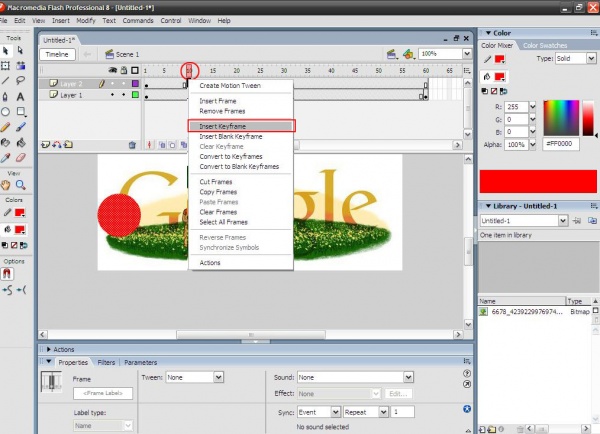The width and height of the screenshot is (600, 434).
Task: Click the fill color red swatch in Color Mixer
Action: pyautogui.click(x=499, y=77)
